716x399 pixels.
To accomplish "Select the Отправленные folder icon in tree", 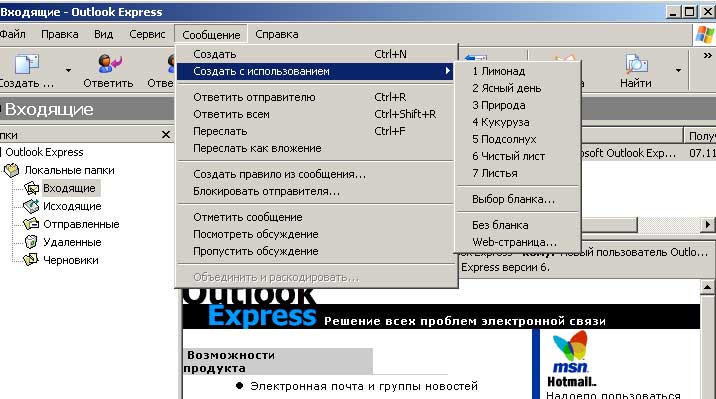I will pos(31,224).
